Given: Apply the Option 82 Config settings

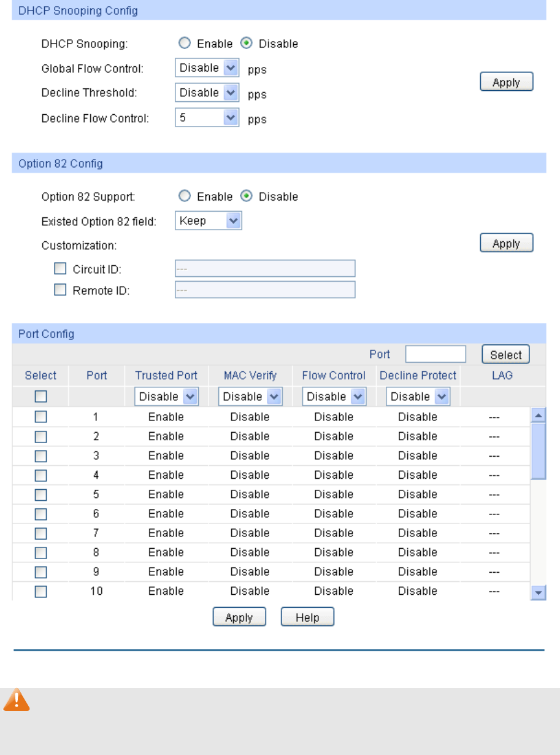Looking at the screenshot, I should coord(507,243).
